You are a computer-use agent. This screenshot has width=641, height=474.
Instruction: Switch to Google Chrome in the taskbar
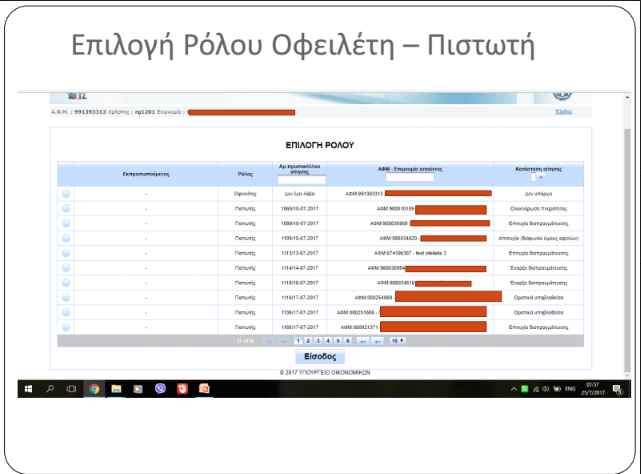point(93,388)
